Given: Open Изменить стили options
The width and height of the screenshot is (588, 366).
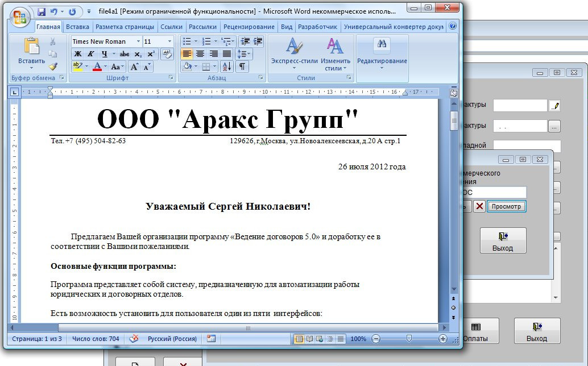Looking at the screenshot, I should coord(336,54).
